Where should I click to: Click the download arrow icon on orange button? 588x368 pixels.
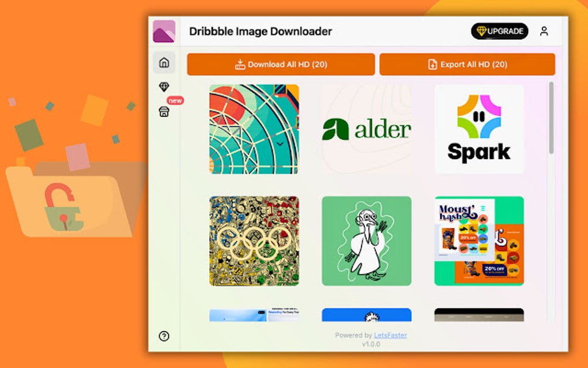242,65
